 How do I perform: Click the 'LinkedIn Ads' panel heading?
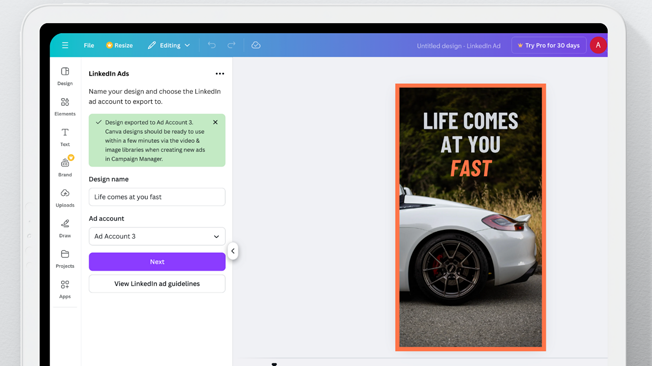(x=109, y=74)
